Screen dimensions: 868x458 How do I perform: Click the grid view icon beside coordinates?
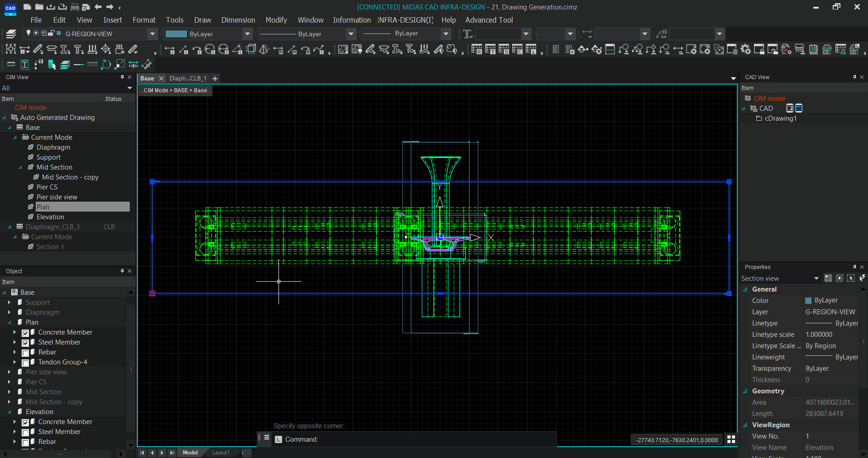point(731,439)
